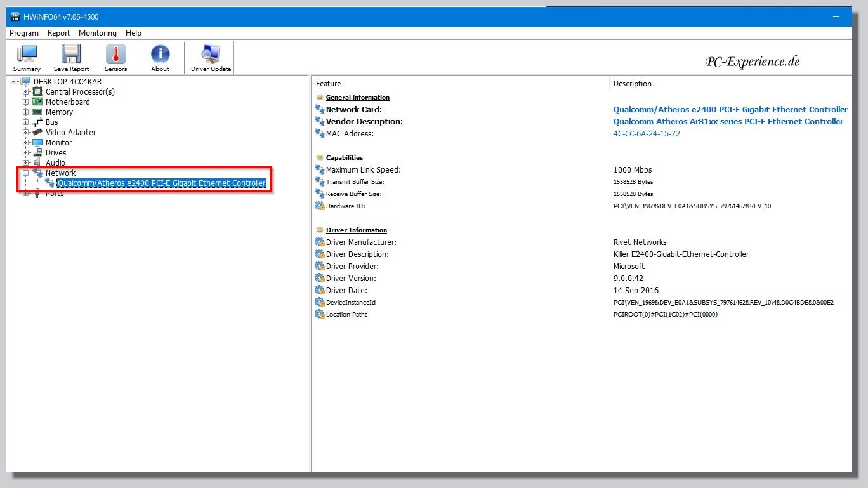Select the Driver Description row
868x488 pixels.
pyautogui.click(x=582, y=254)
